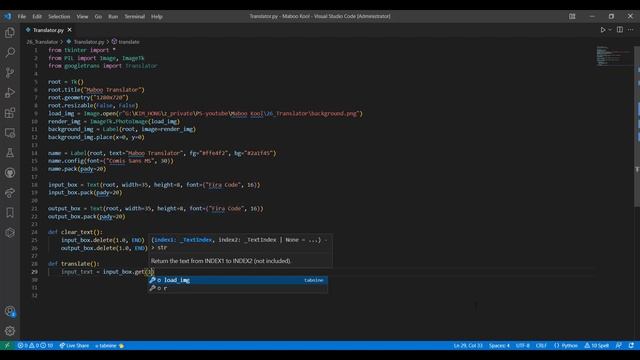Screen dimensions: 640x360
Task: Open the Live Share view in activity bar
Action: [10, 193]
